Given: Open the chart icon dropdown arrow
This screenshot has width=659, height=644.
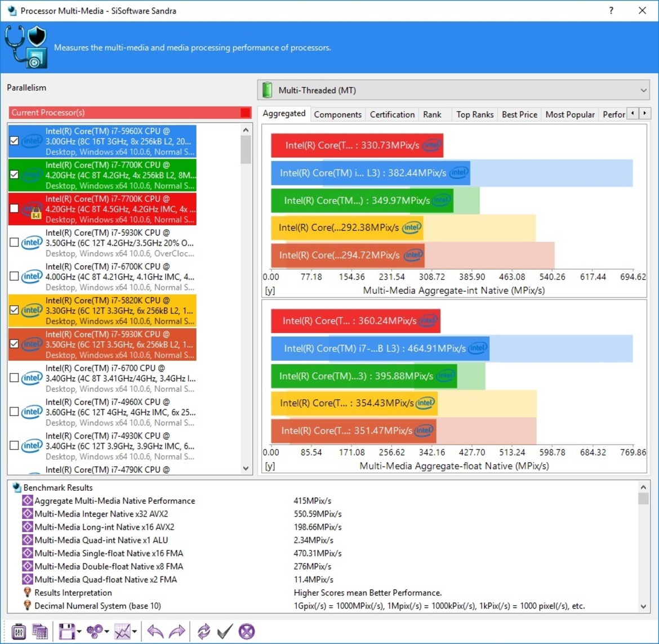Looking at the screenshot, I should (135, 632).
